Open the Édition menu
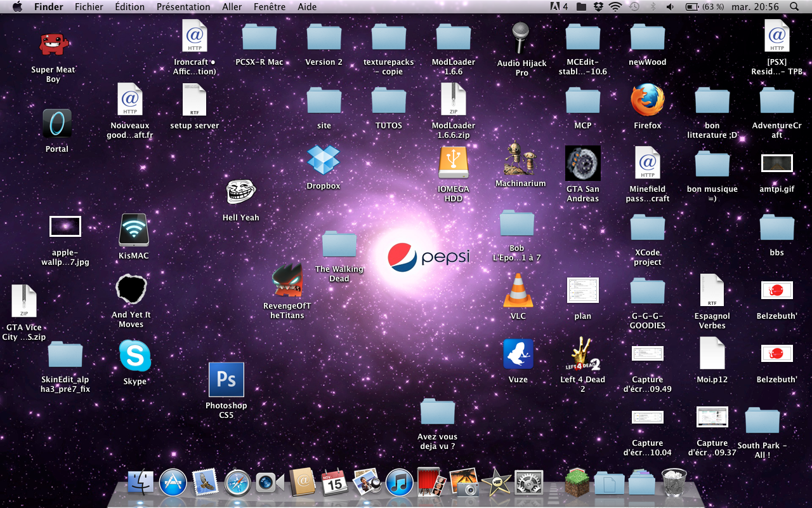The height and width of the screenshot is (508, 812). click(x=130, y=7)
